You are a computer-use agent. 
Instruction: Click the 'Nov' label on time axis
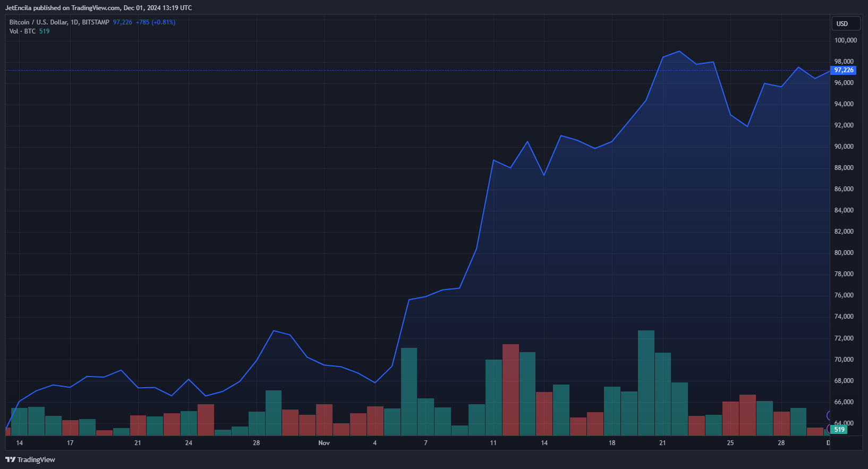point(324,443)
